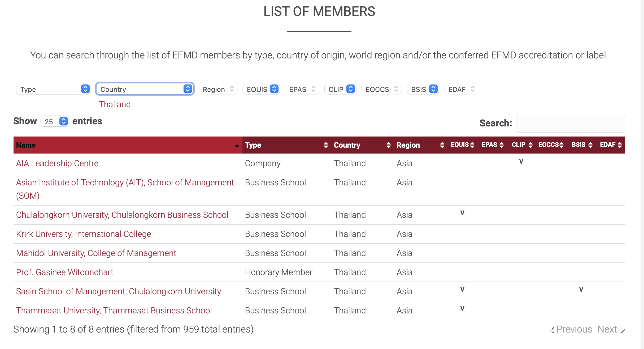Image resolution: width=644 pixels, height=349 pixels.
Task: Toggle Name column sort order
Action: click(x=127, y=145)
